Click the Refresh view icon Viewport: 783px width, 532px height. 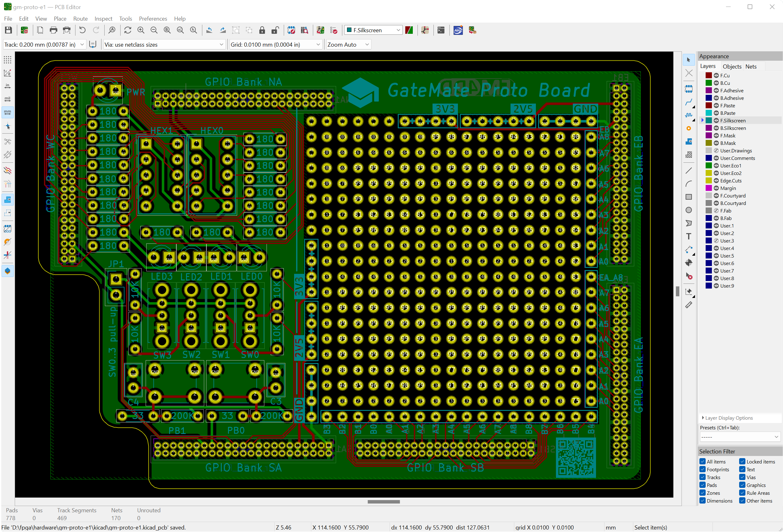[128, 30]
